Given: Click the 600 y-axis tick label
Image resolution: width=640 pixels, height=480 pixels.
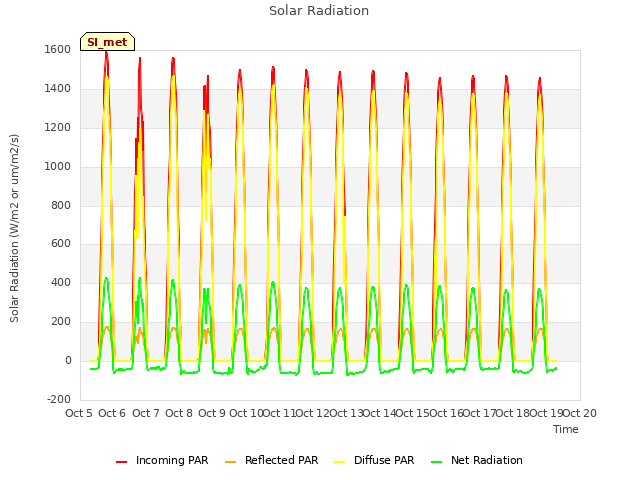Looking at the screenshot, I should tap(61, 244).
